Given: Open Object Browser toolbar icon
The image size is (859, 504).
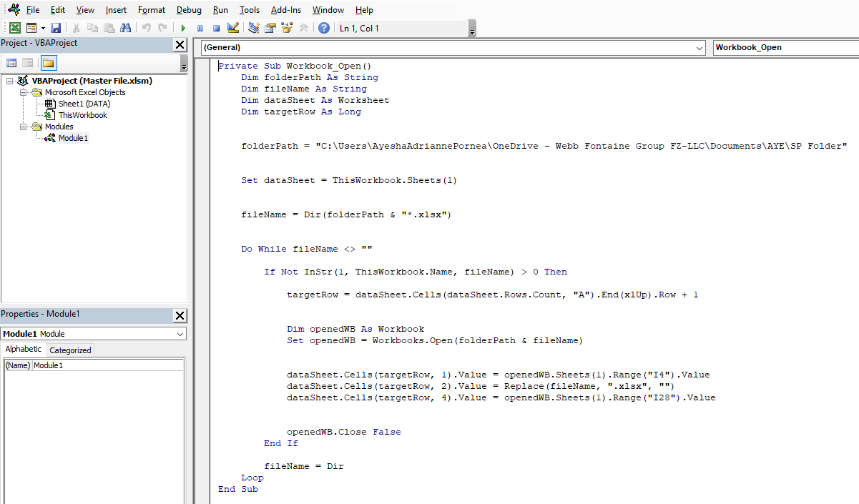Looking at the screenshot, I should pos(287,28).
